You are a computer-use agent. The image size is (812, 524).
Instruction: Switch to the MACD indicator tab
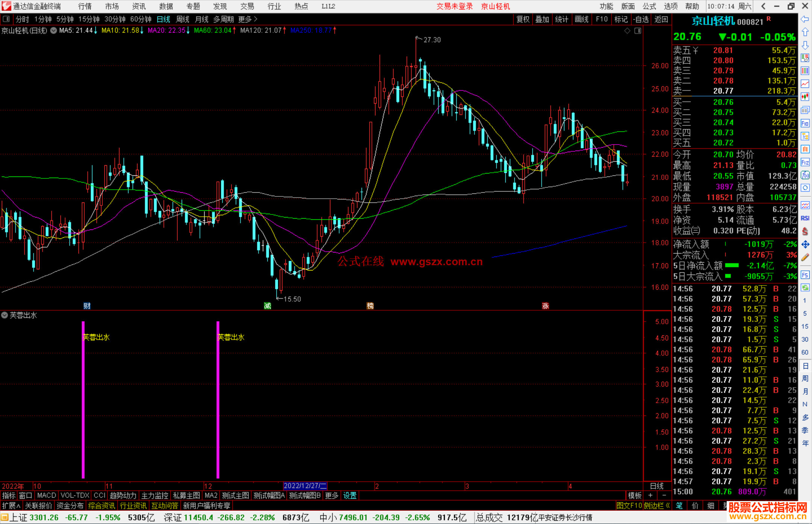click(x=47, y=495)
